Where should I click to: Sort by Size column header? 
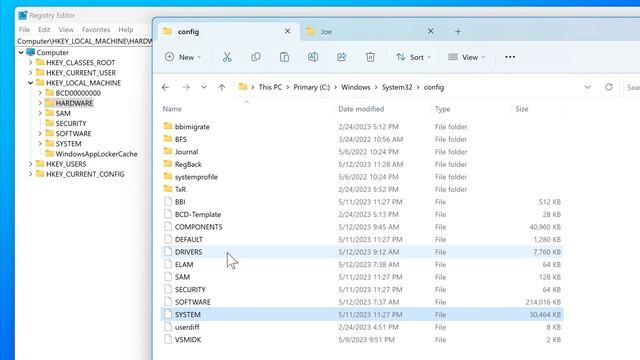pyautogui.click(x=522, y=109)
